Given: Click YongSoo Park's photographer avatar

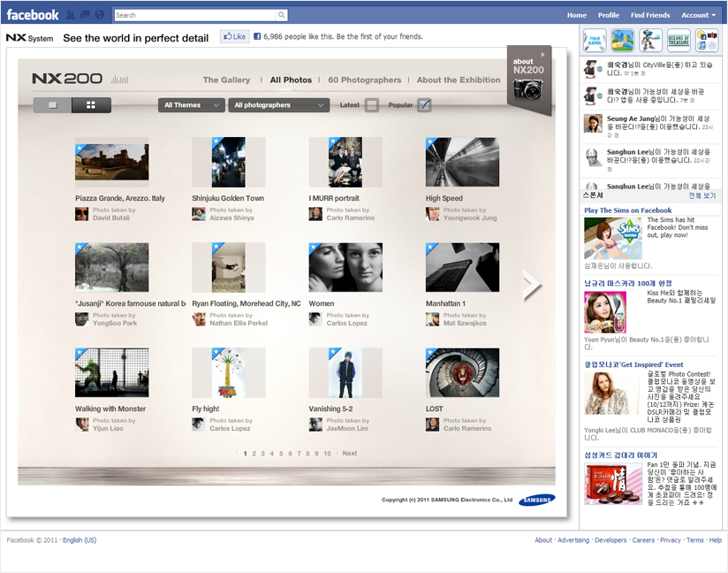Looking at the screenshot, I should point(81,319).
